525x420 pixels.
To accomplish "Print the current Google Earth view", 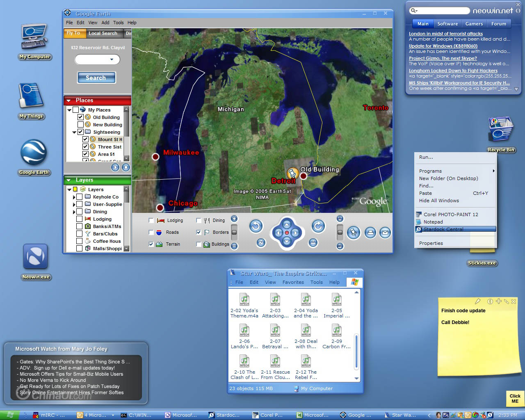I will 370,233.
